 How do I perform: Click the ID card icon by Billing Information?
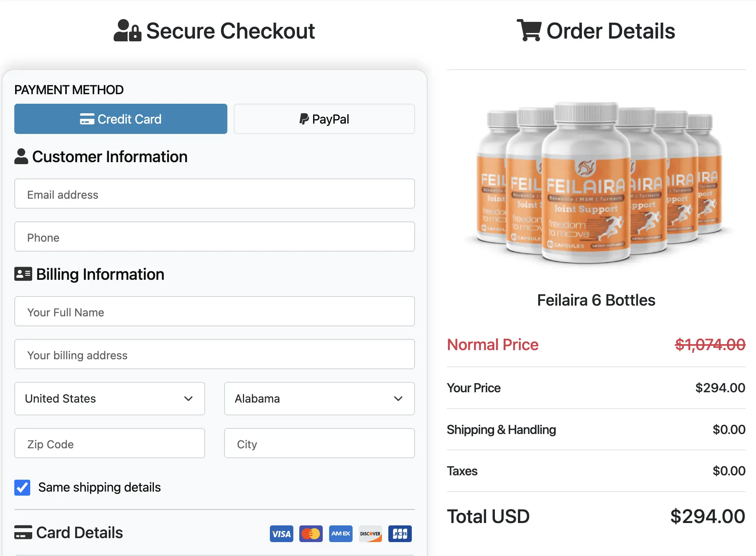pos(23,274)
